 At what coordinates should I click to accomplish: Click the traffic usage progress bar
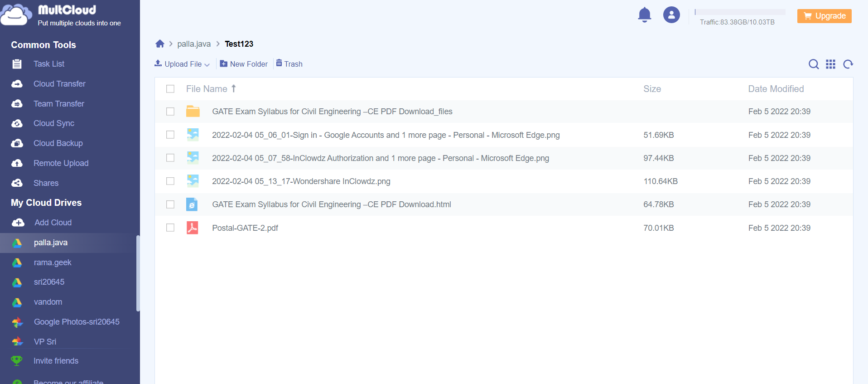(x=740, y=12)
